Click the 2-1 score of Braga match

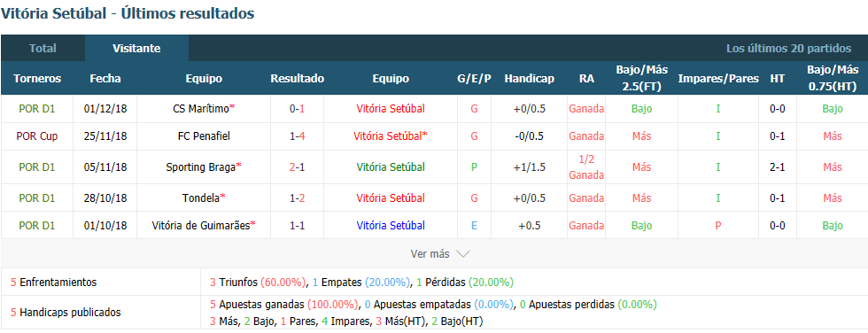pos(298,166)
